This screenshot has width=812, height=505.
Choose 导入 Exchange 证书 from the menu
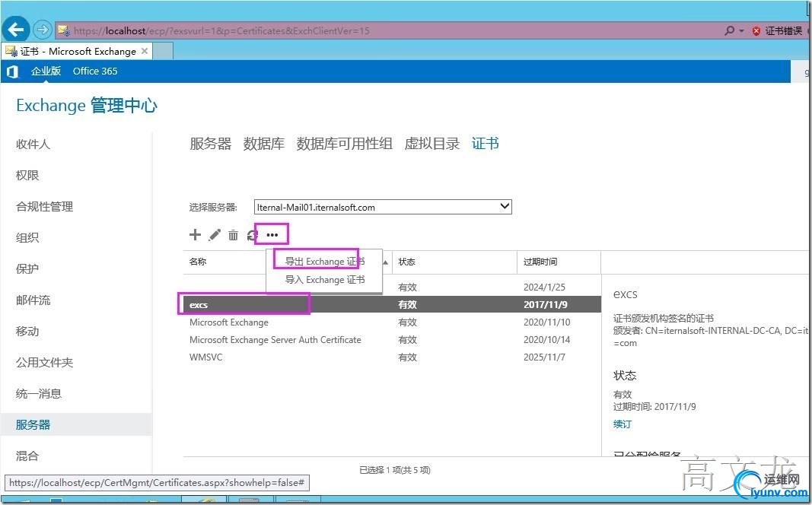325,280
